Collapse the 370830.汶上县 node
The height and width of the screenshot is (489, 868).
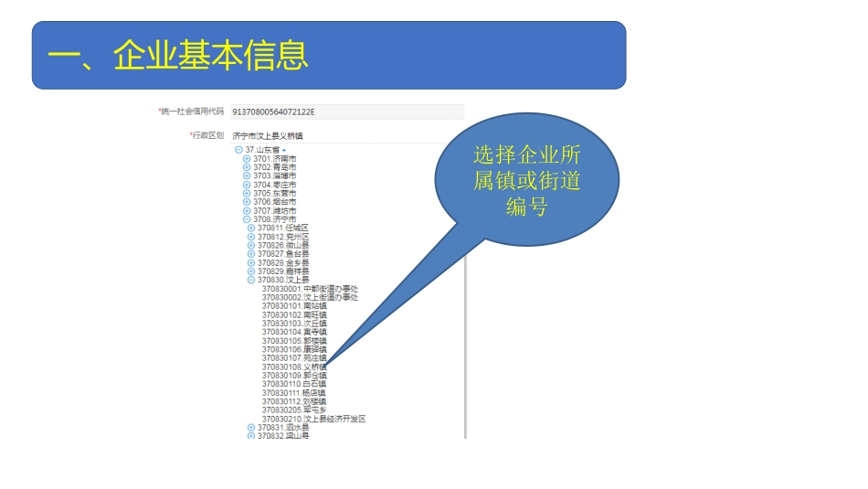click(x=251, y=281)
